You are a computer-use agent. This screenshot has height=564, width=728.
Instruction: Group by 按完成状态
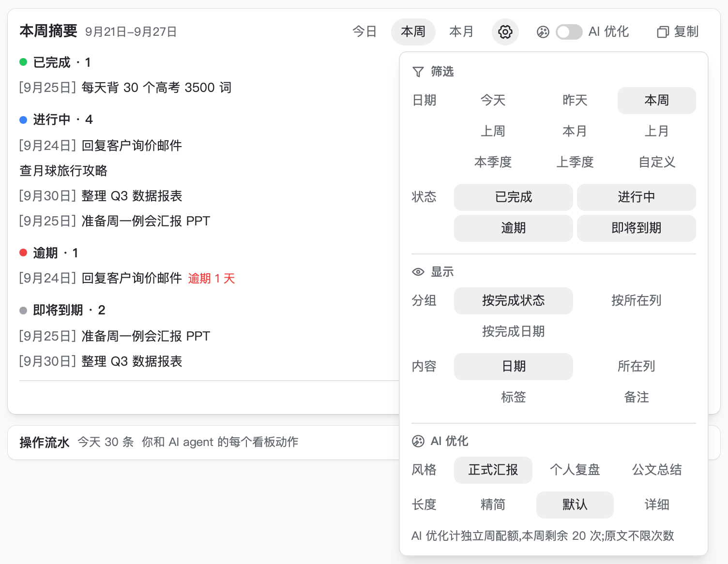(514, 301)
